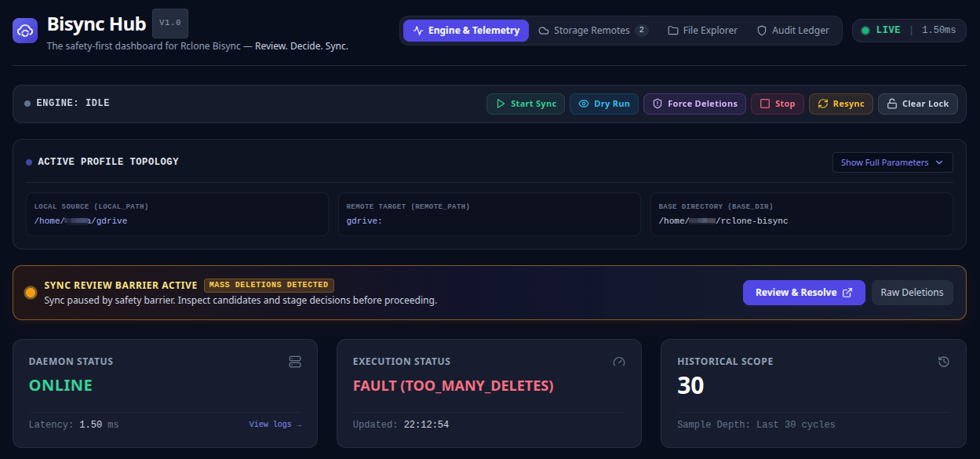Click the V1.0 version badge
This screenshot has width=980, height=459.
pyautogui.click(x=170, y=23)
